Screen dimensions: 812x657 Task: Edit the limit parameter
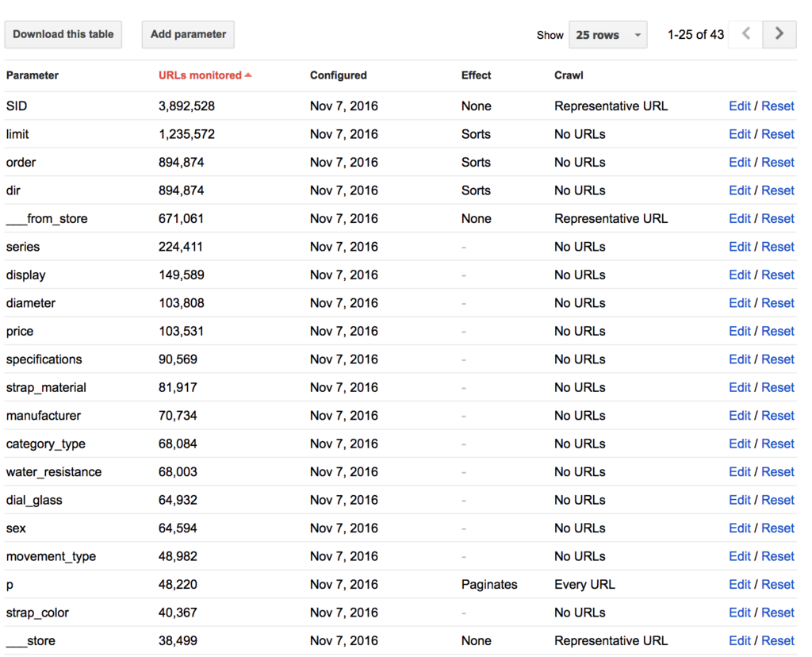tap(739, 134)
